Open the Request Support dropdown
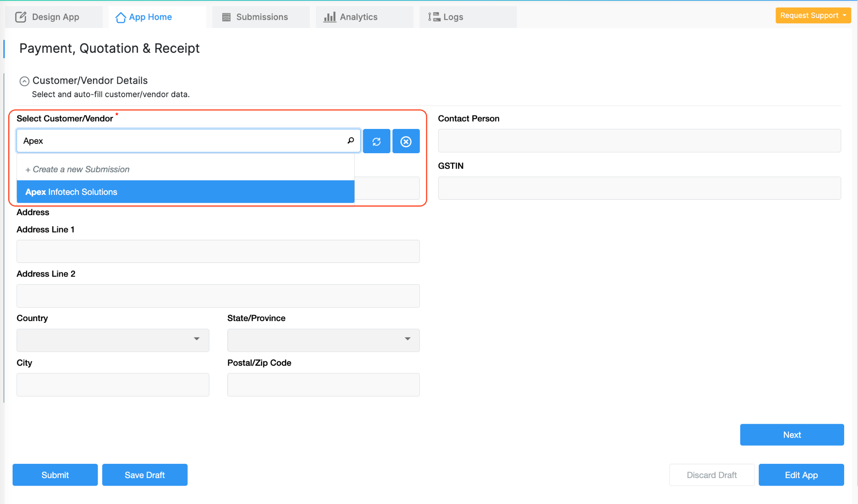The width and height of the screenshot is (858, 504). click(813, 15)
